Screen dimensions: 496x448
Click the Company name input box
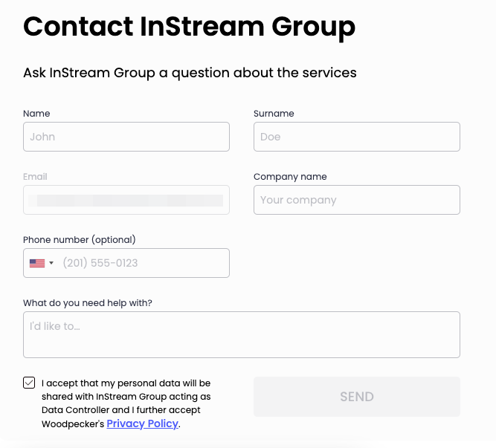click(357, 200)
